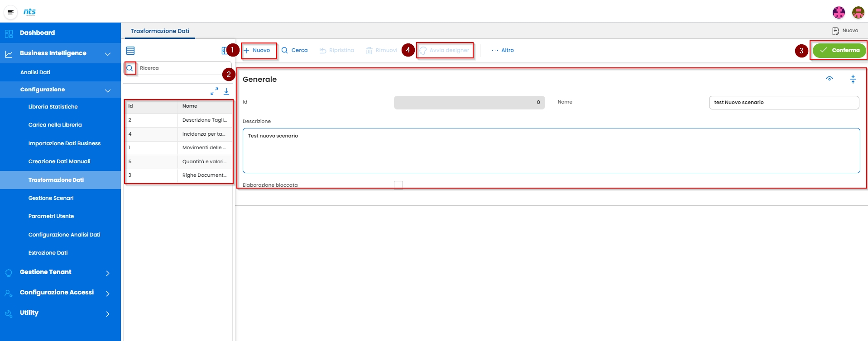This screenshot has height=341, width=868.
Task: Open the green-brown user avatar
Action: pyautogui.click(x=858, y=12)
